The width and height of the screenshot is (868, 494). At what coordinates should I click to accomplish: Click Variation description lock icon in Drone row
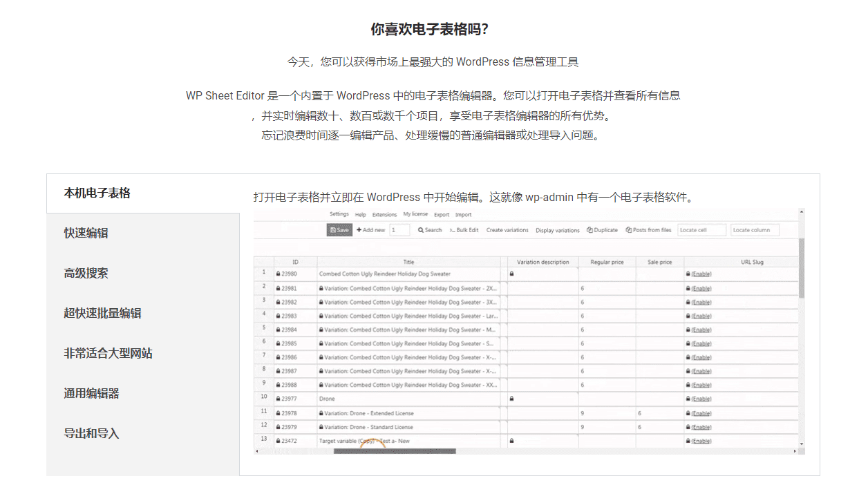[511, 399]
